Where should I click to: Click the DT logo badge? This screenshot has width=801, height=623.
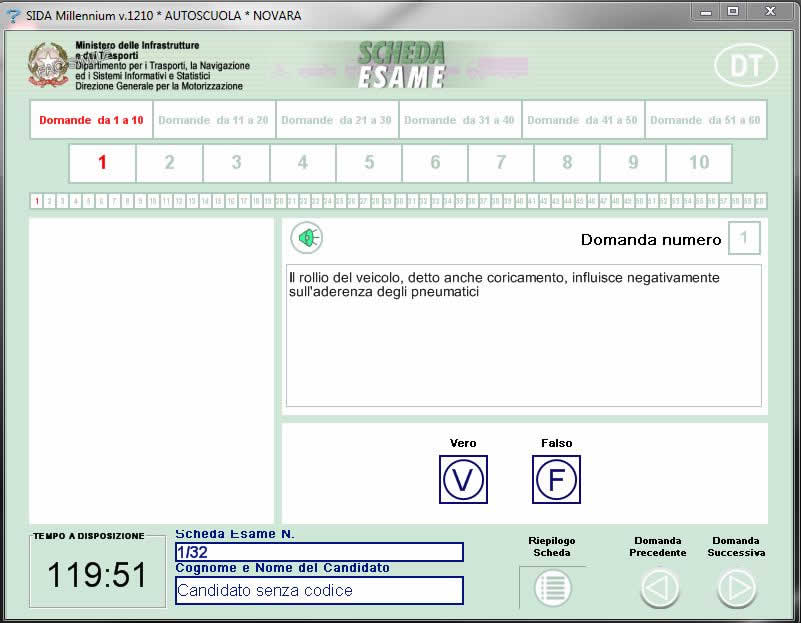[x=745, y=65]
